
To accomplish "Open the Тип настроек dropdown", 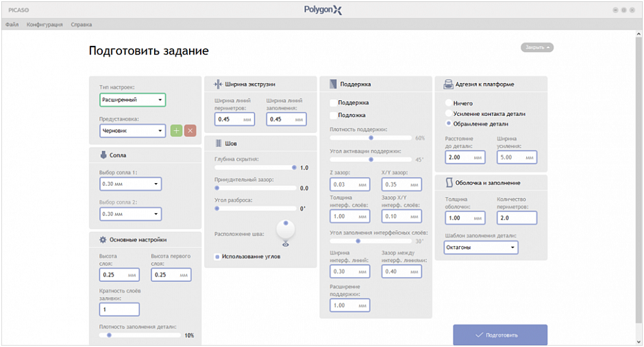I will pos(132,100).
